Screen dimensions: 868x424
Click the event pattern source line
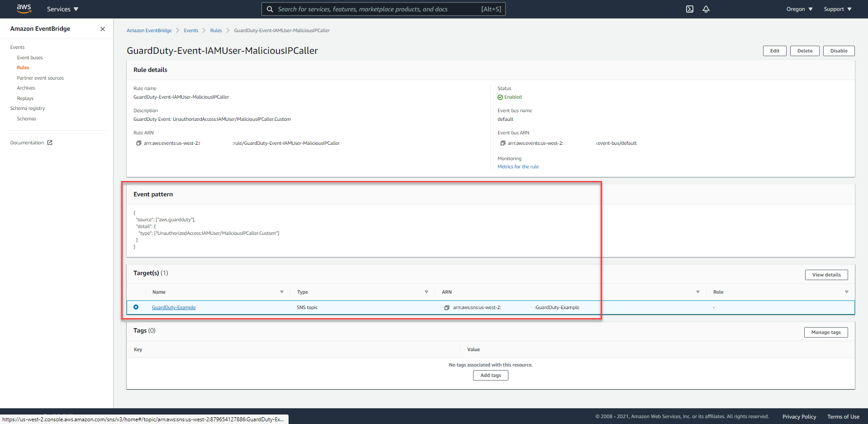pos(166,219)
